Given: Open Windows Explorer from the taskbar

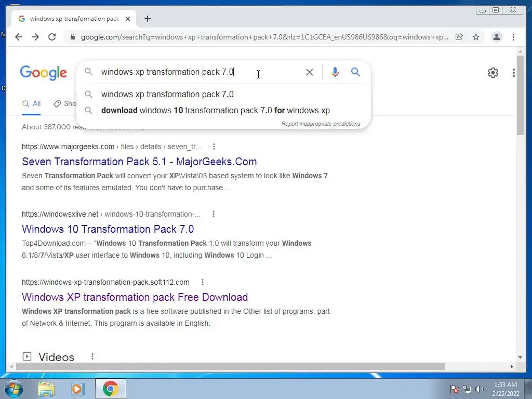Looking at the screenshot, I should coord(46,389).
